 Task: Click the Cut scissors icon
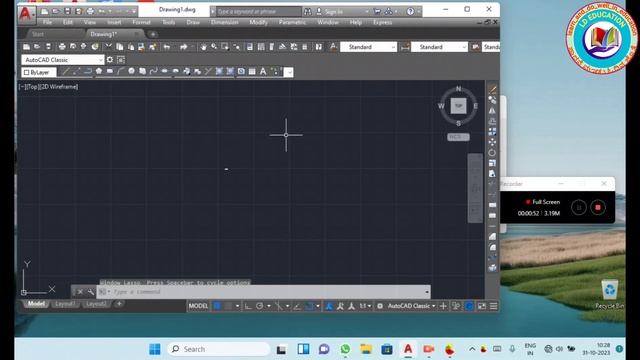109,47
